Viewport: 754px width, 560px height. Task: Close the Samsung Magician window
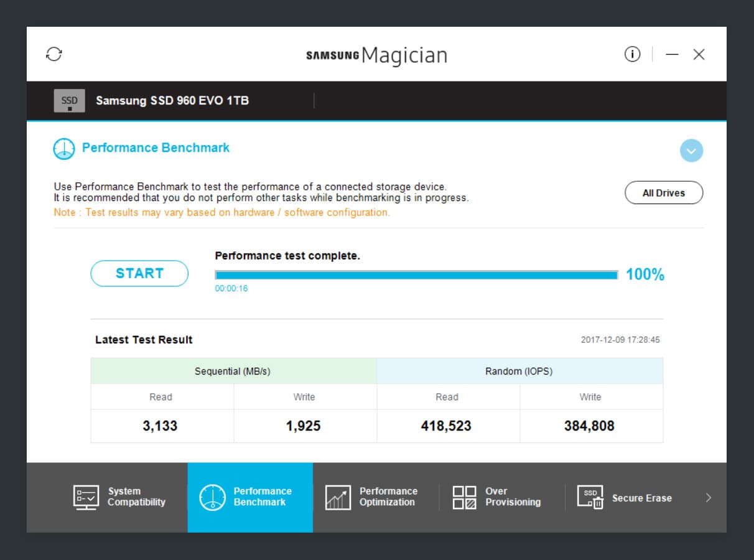click(699, 55)
